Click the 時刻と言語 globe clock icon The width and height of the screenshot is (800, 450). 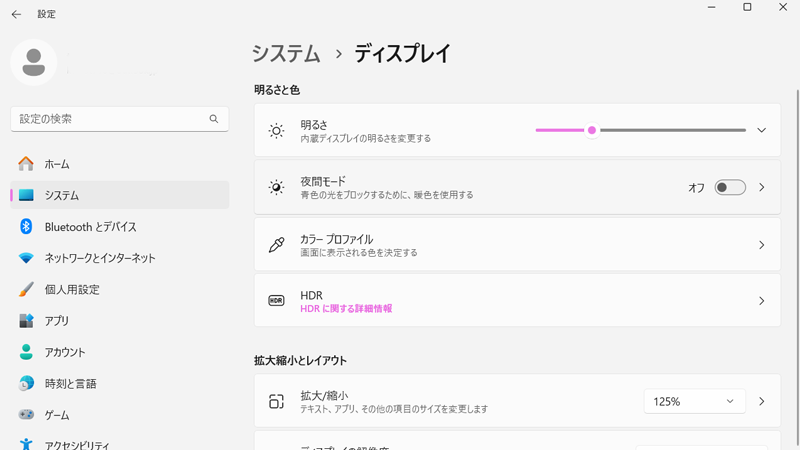(26, 384)
